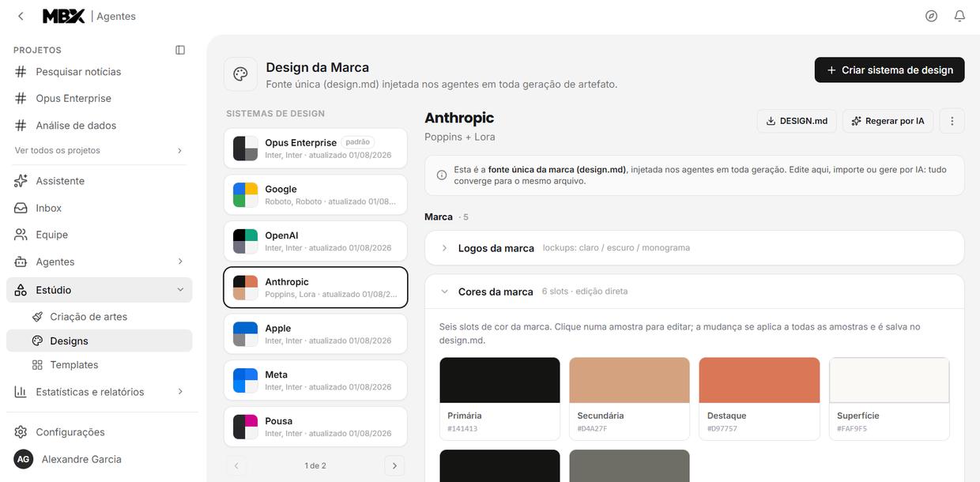Select the Opus Enterprise design system card
The image size is (980, 482).
[315, 149]
